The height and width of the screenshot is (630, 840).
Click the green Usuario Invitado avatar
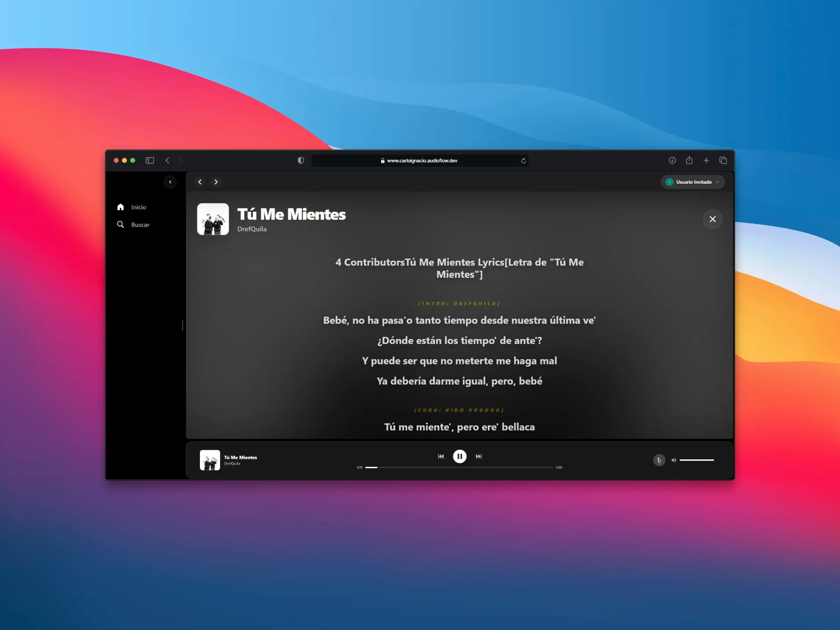pos(669,182)
